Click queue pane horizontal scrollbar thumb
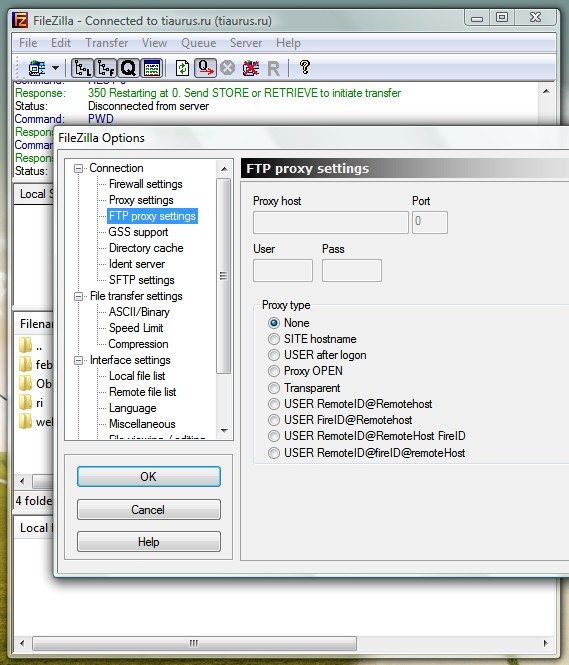Viewport: 569px width, 665px height. (x=194, y=643)
